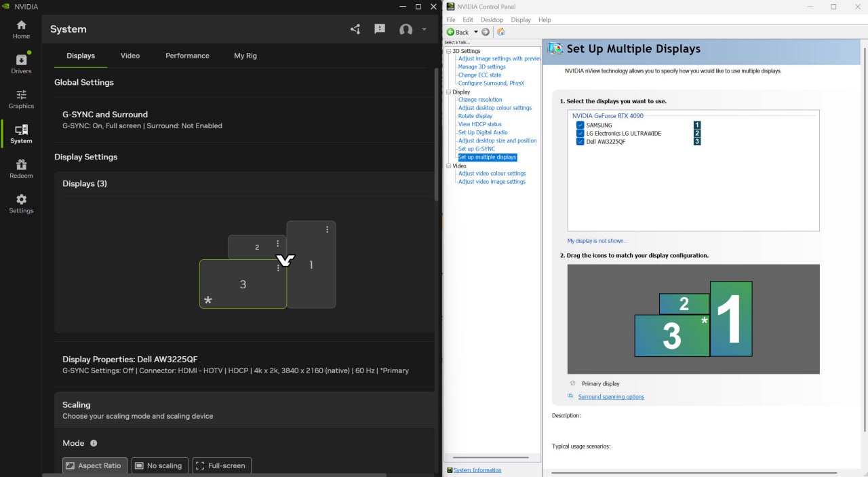The image size is (868, 477).
Task: Open Graphics section in sidebar
Action: point(21,99)
